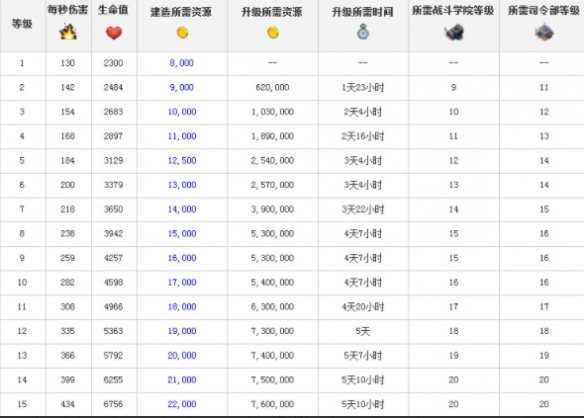This screenshot has width=584, height=418.
Task: Click the 2,540,000 upgrade cost cell
Action: click(272, 161)
